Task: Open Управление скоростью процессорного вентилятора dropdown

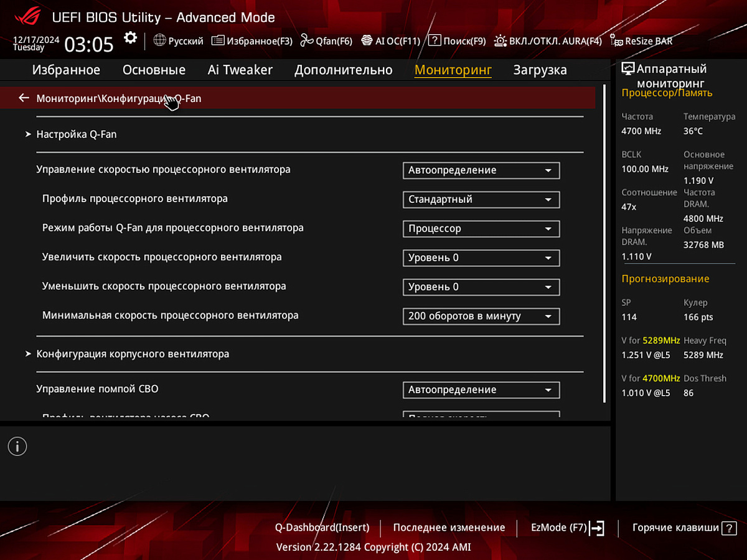Action: (x=481, y=170)
